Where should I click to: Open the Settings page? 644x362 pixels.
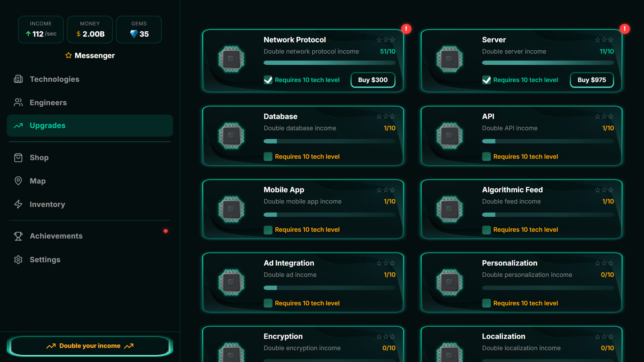90,259
